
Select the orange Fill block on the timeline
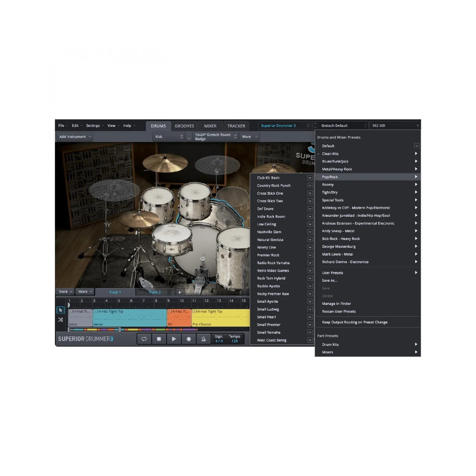pos(179,318)
